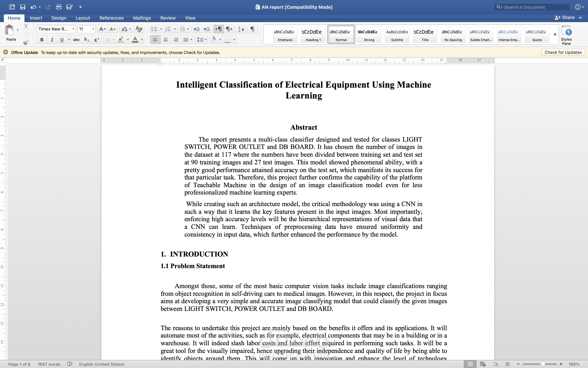Dismiss the Office Update notification bar
The width and height of the screenshot is (588, 368).
[6, 52]
